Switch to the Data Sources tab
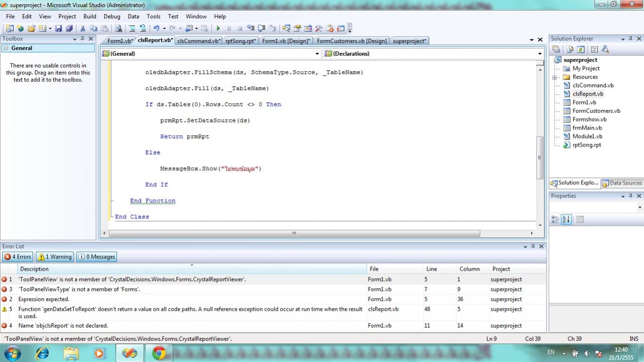 [622, 183]
